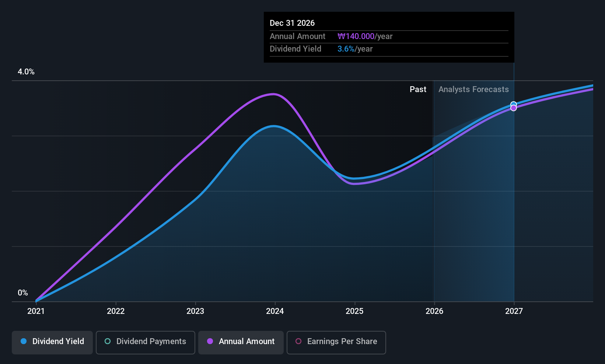Click the Analysts Forecasts region label
The image size is (605, 364).
point(473,89)
